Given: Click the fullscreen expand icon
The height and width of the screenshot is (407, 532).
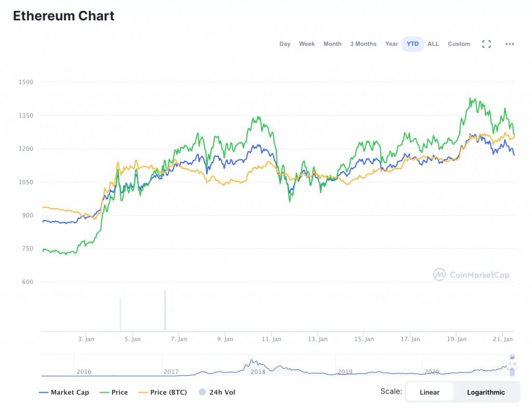Looking at the screenshot, I should click(486, 44).
